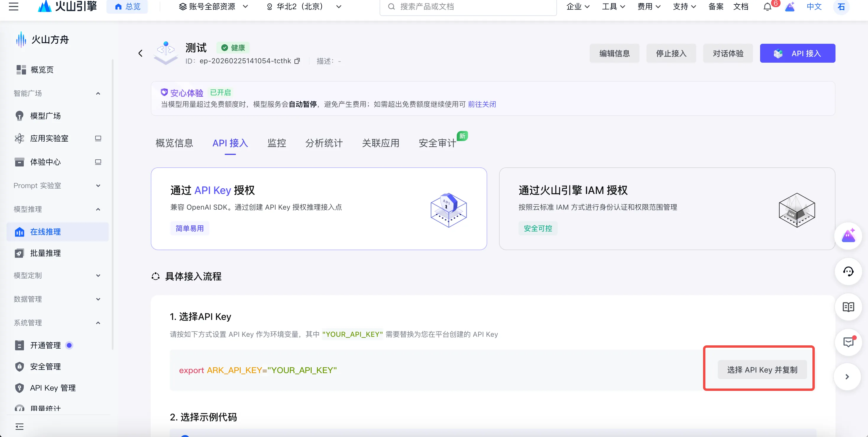Viewport: 868px width, 437px height.
Task: Open user avatar 石
Action: pos(841,7)
